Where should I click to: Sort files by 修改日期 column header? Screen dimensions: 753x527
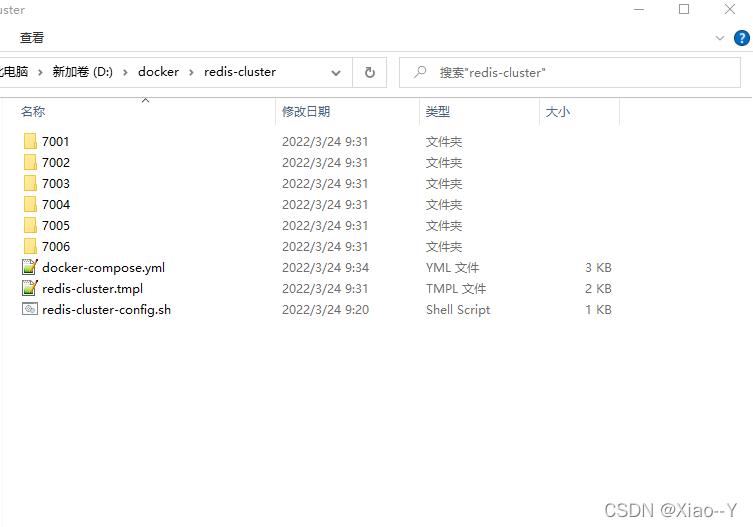coord(306,112)
